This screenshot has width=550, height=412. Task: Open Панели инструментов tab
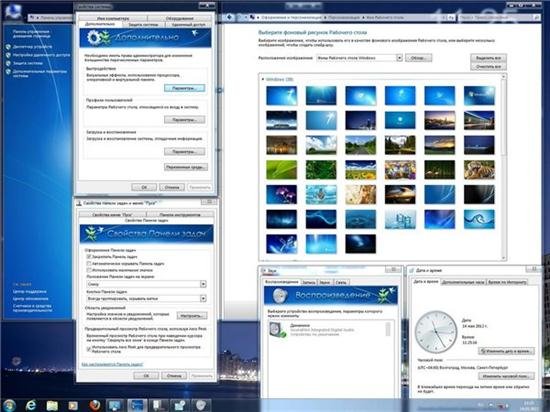tap(180, 215)
